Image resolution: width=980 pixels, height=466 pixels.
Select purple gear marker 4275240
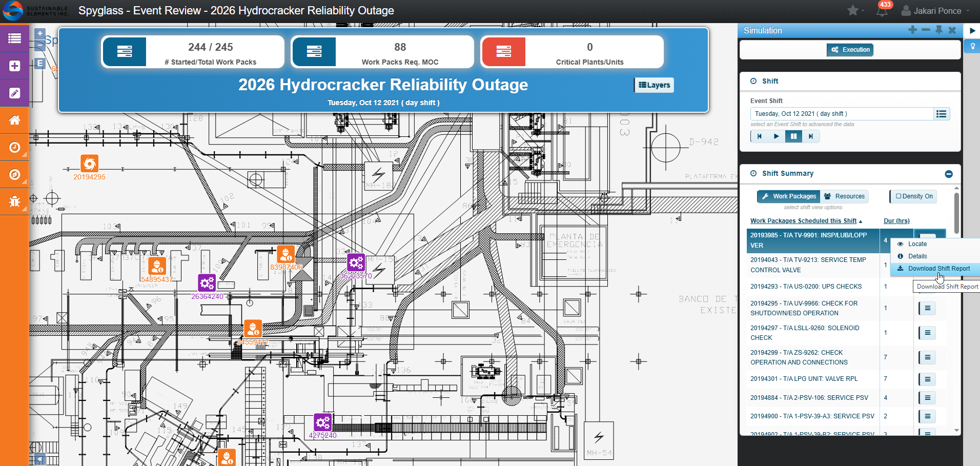point(322,422)
